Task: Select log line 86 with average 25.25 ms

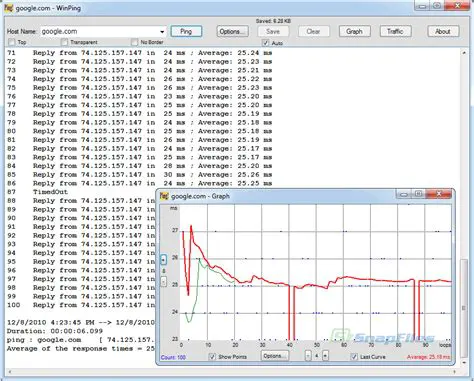Action: click(139, 183)
